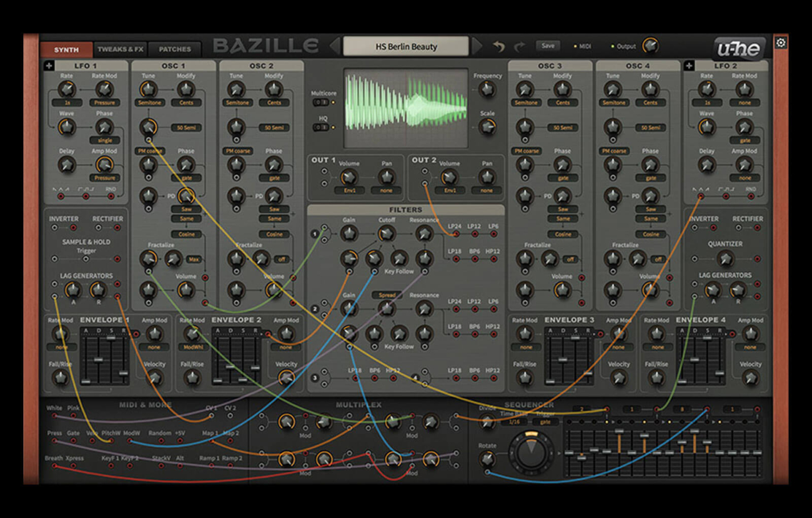Click the Filter 2 Spread label button
This screenshot has height=518, width=812.
pyautogui.click(x=387, y=295)
